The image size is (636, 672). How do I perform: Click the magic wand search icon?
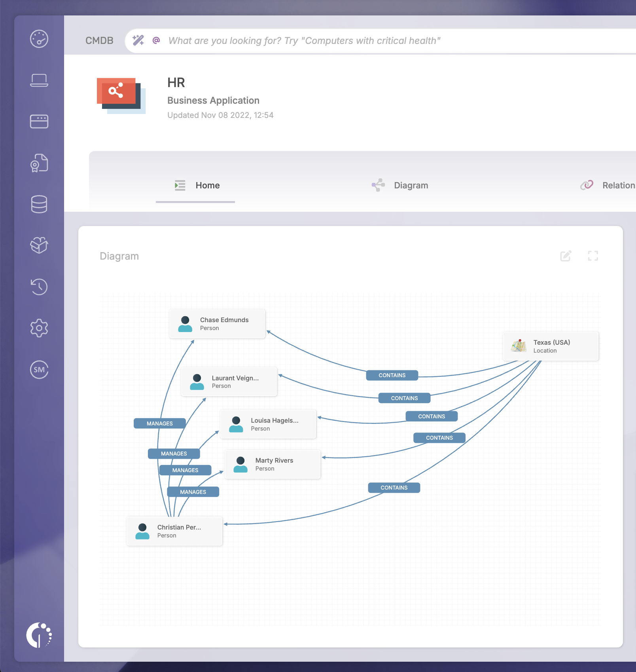coord(138,40)
